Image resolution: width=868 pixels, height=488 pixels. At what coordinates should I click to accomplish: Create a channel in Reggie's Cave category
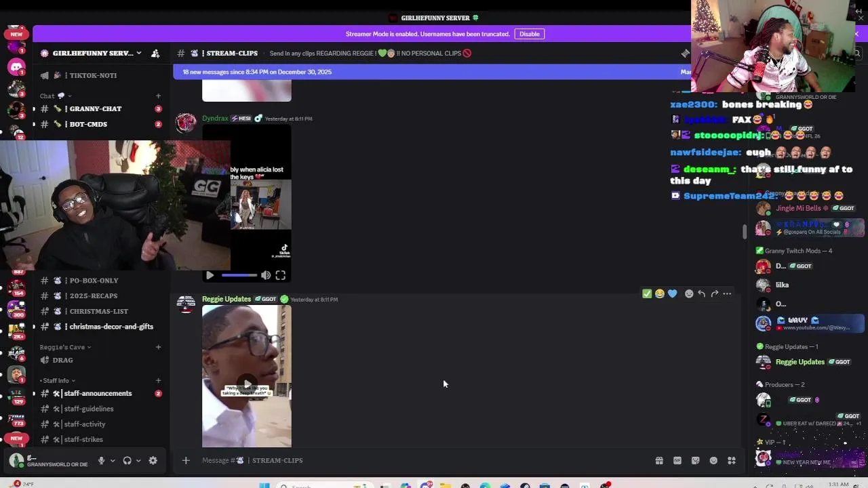(158, 347)
